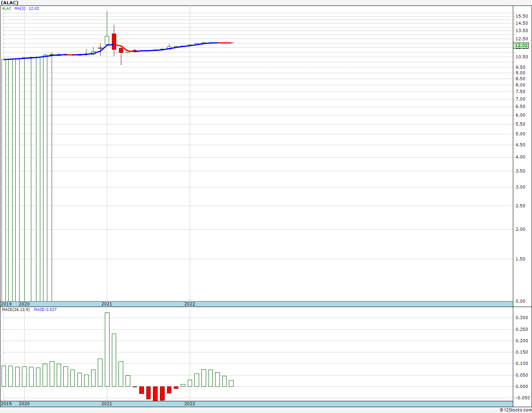Viewport: 532px width, 413px height.
Task: Select the 0.250 MACD axis label
Action: pyautogui.click(x=521, y=329)
